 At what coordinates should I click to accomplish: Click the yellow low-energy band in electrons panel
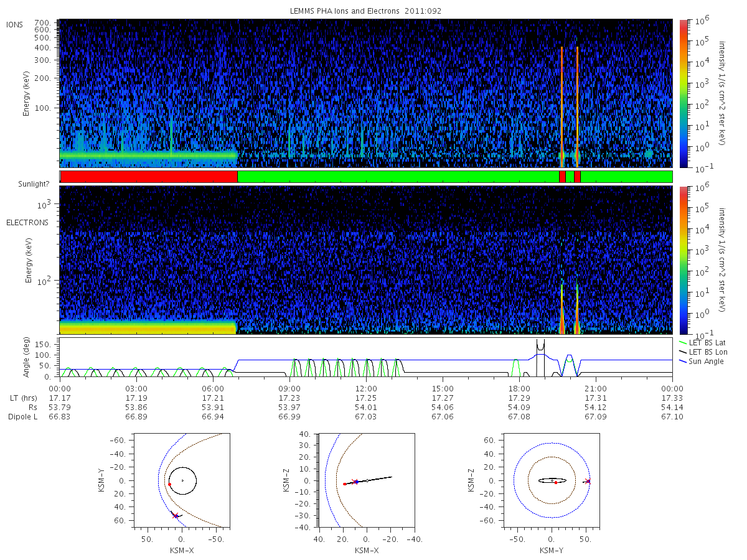tap(148, 327)
